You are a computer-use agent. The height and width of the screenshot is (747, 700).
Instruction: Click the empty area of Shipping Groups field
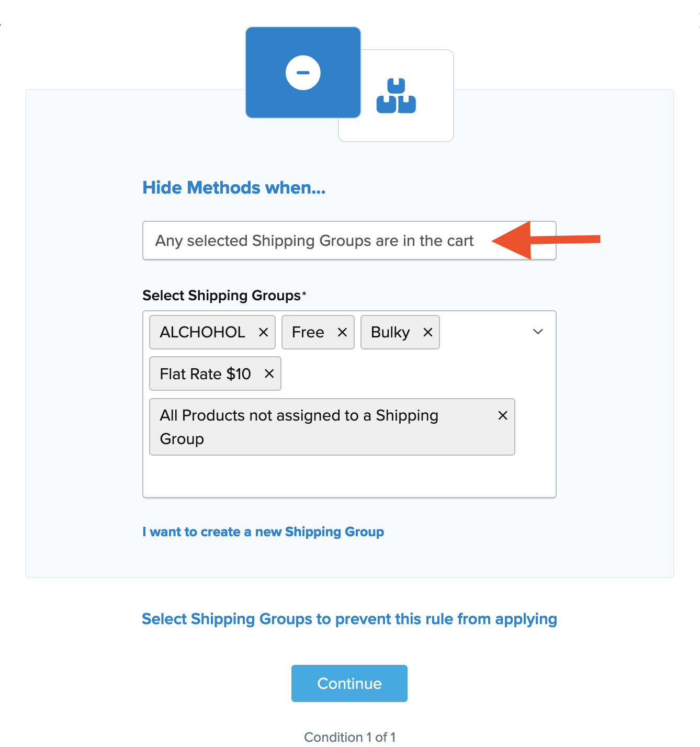[349, 477]
